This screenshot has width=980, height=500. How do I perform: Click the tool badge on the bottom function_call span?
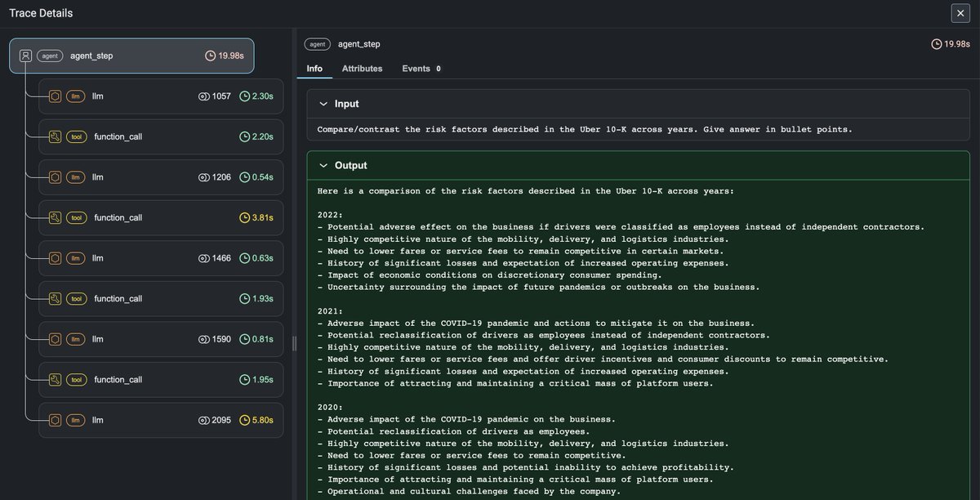(75, 379)
